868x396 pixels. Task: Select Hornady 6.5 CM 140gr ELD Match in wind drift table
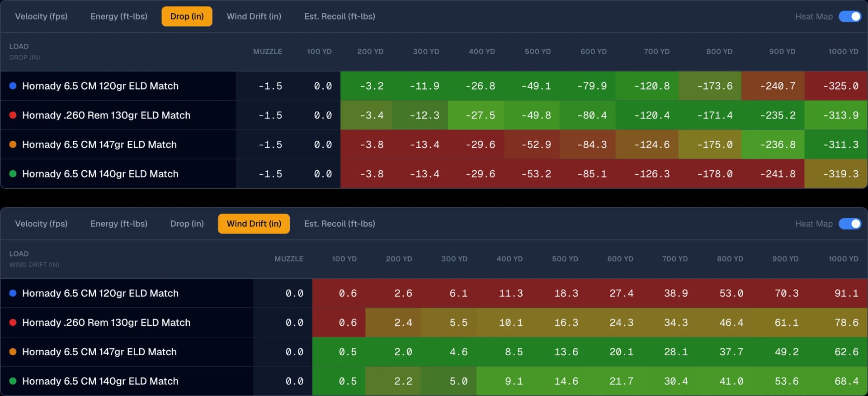tap(100, 382)
